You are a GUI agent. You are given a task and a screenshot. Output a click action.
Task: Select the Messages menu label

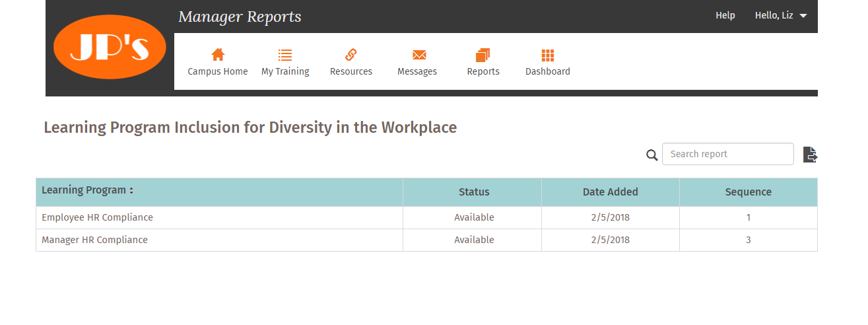tap(417, 71)
